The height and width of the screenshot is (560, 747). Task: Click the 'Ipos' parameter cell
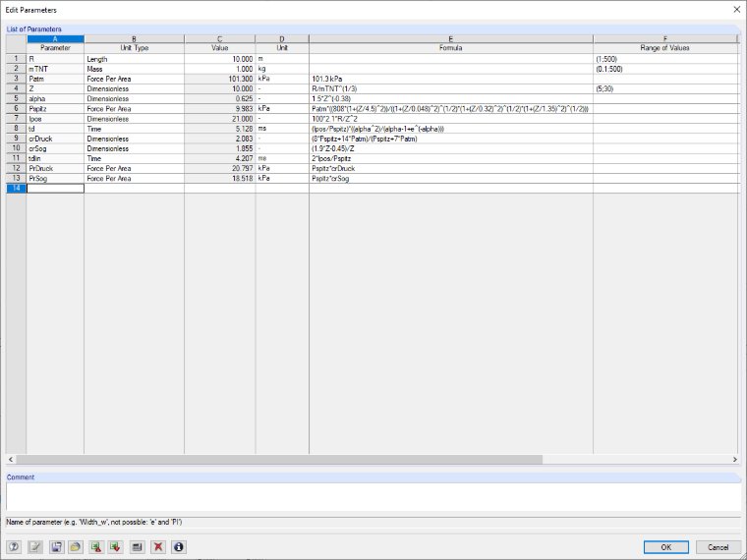55,119
